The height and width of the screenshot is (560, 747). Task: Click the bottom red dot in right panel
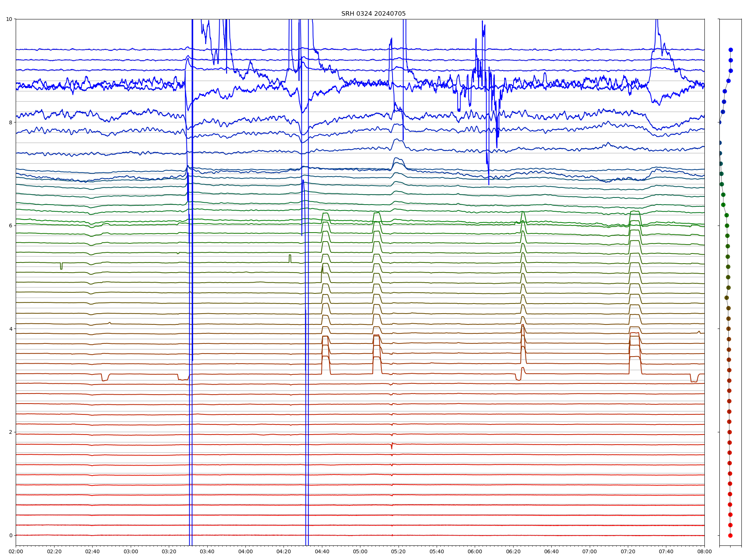click(x=730, y=535)
